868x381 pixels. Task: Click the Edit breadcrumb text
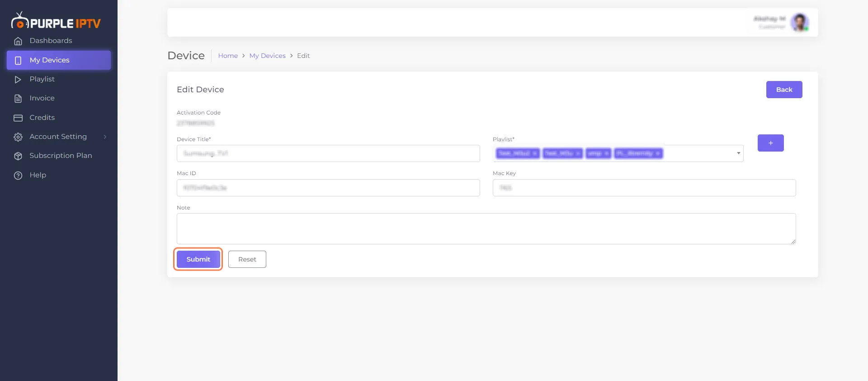303,56
